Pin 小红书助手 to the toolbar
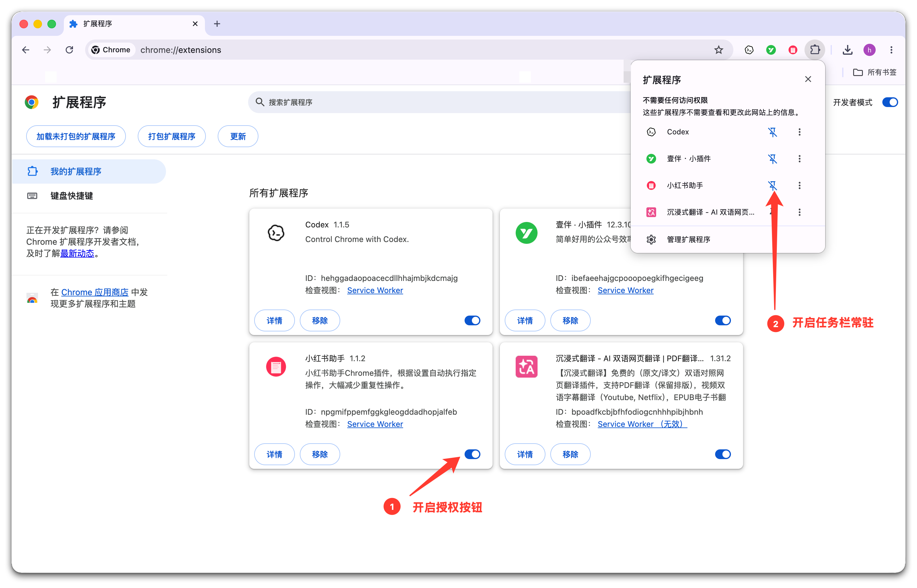 772,185
